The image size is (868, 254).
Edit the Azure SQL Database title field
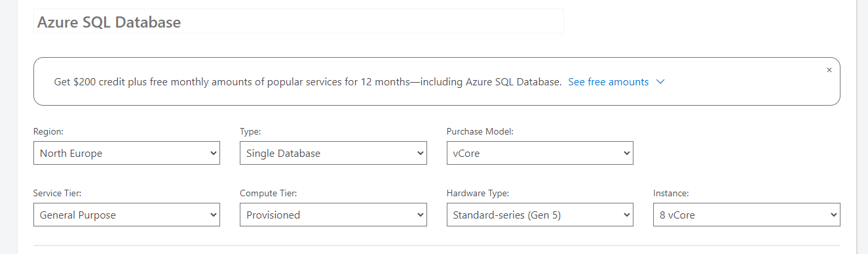(x=299, y=22)
